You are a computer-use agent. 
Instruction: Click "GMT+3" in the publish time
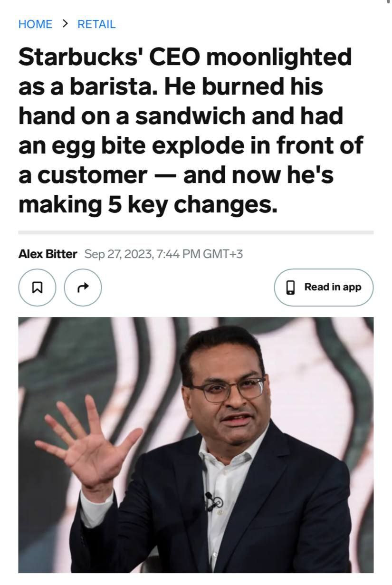pos(223,254)
